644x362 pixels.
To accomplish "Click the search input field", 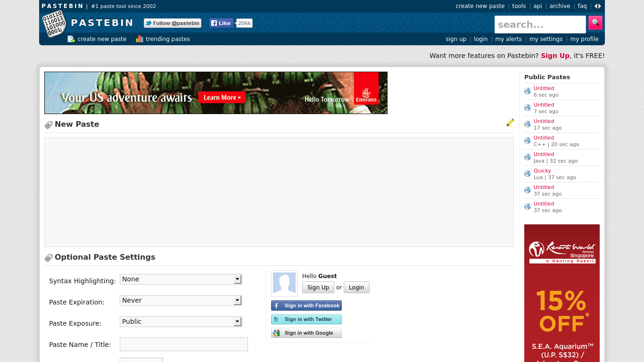I will coord(540,25).
